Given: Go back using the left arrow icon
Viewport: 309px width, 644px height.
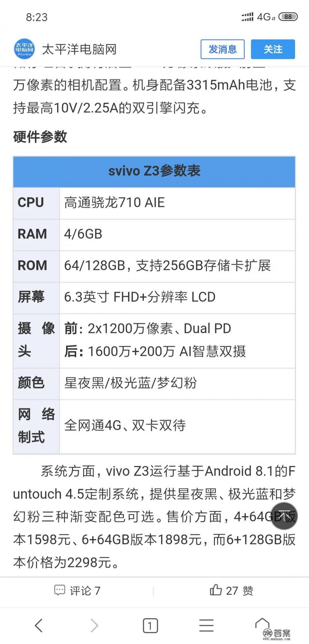Looking at the screenshot, I should tap(39, 626).
